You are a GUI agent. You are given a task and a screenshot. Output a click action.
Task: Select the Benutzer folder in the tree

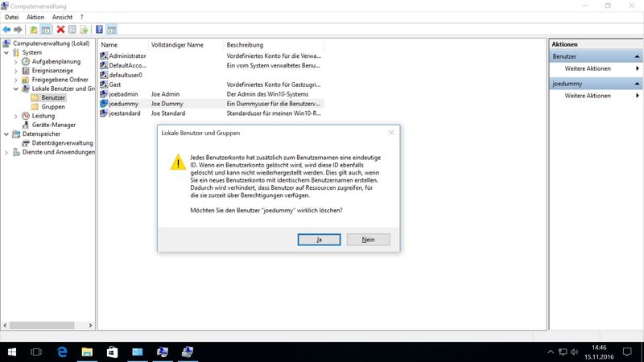pyautogui.click(x=53, y=97)
